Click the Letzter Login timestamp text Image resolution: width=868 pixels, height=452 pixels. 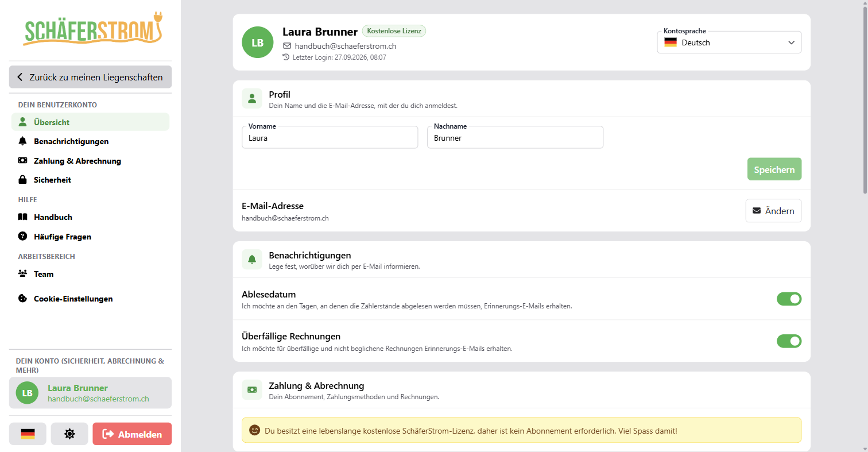pos(339,57)
